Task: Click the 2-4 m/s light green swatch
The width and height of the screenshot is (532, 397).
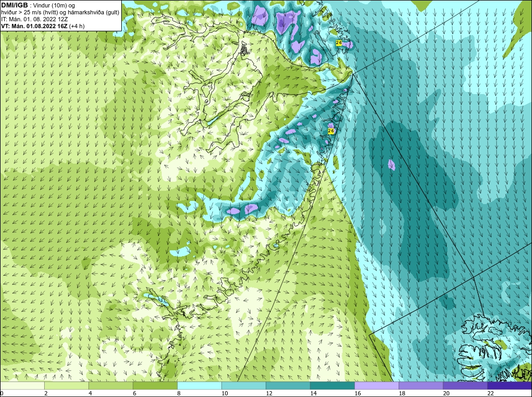Action: pyautogui.click(x=66, y=385)
